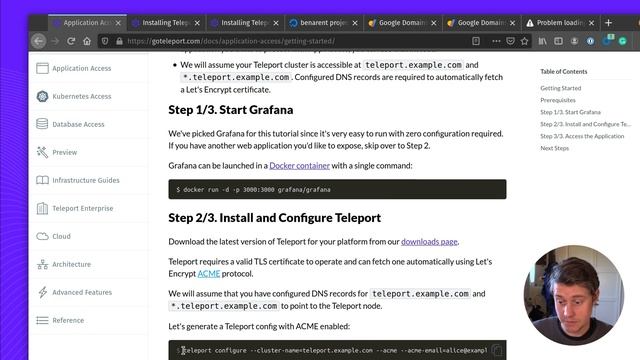640x360 pixels.
Task: Click the docker run command code block
Action: click(x=337, y=189)
